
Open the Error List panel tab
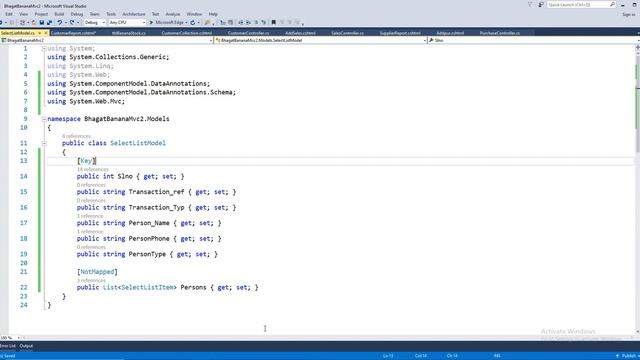tap(8, 346)
